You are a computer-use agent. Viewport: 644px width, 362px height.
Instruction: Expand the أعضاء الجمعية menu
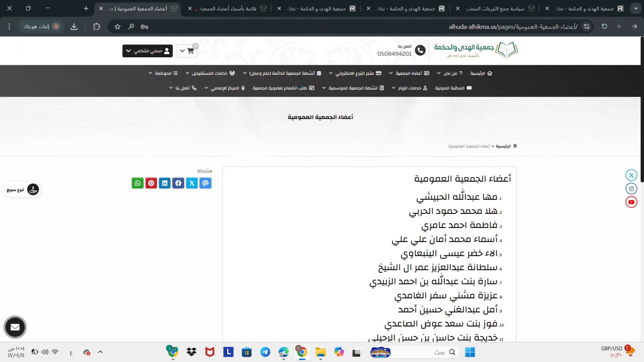(x=409, y=73)
